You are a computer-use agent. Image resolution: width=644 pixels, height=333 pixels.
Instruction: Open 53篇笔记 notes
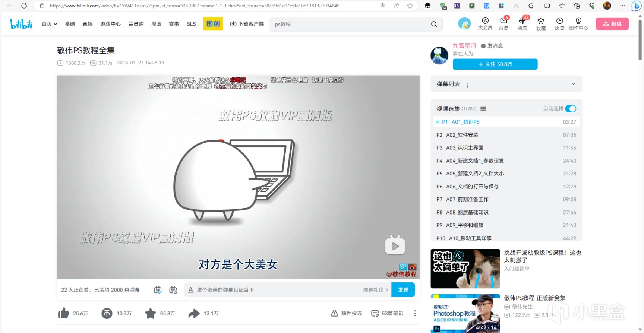tap(387, 313)
